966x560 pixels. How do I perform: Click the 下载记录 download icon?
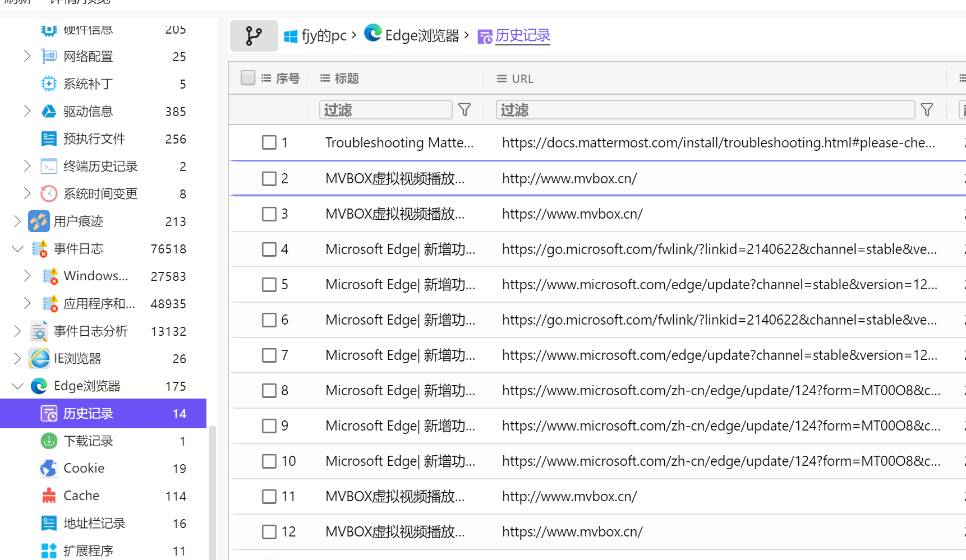[x=49, y=441]
